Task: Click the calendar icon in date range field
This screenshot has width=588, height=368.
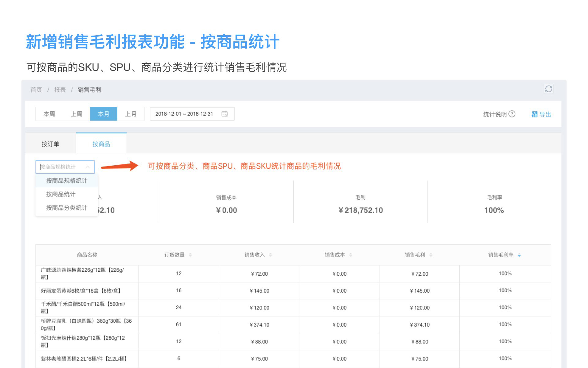Action: [224, 114]
